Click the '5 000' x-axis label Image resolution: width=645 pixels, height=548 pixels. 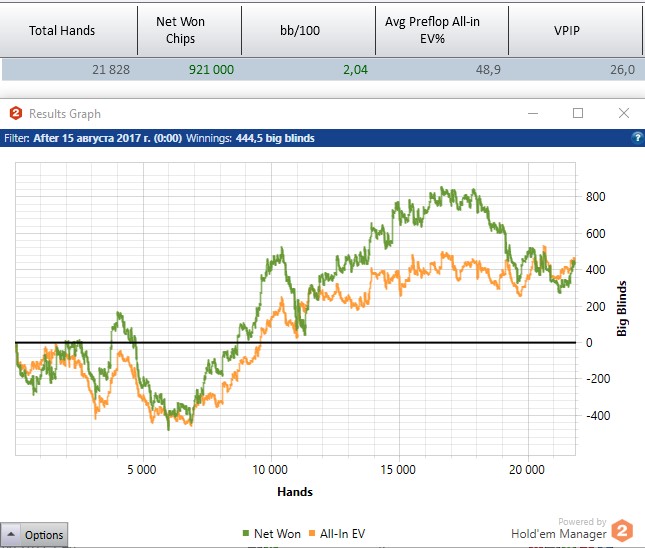[142, 469]
